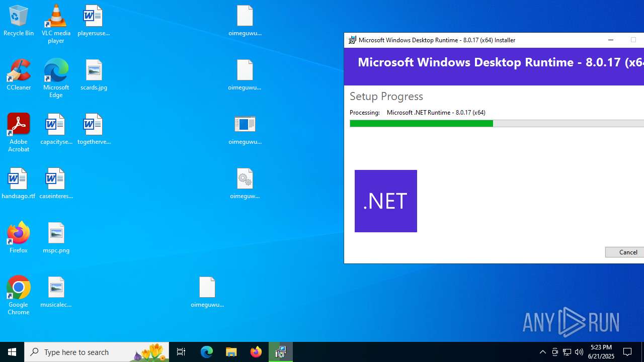
Task: Select the scards.jpg image file
Action: click(94, 75)
